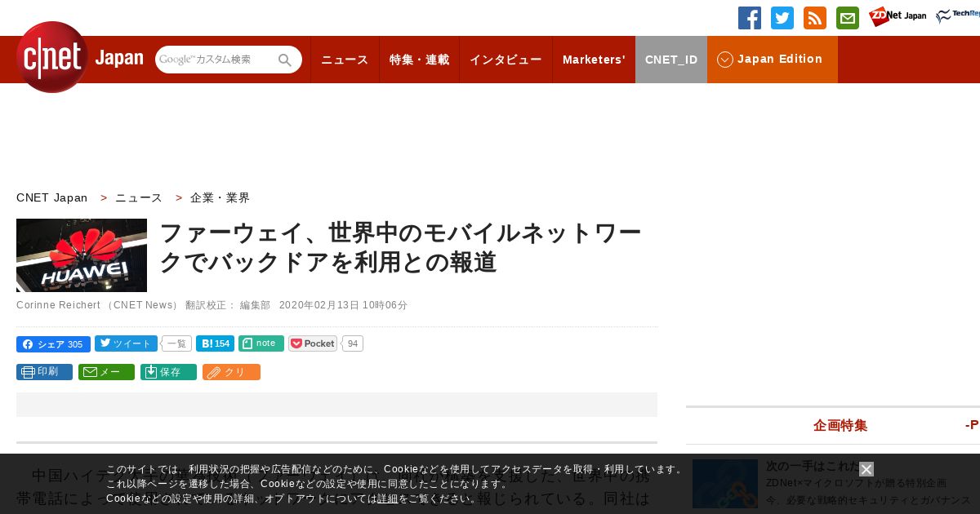Close the cookie notice banner
Viewport: 980px width, 514px height.
[x=866, y=469]
